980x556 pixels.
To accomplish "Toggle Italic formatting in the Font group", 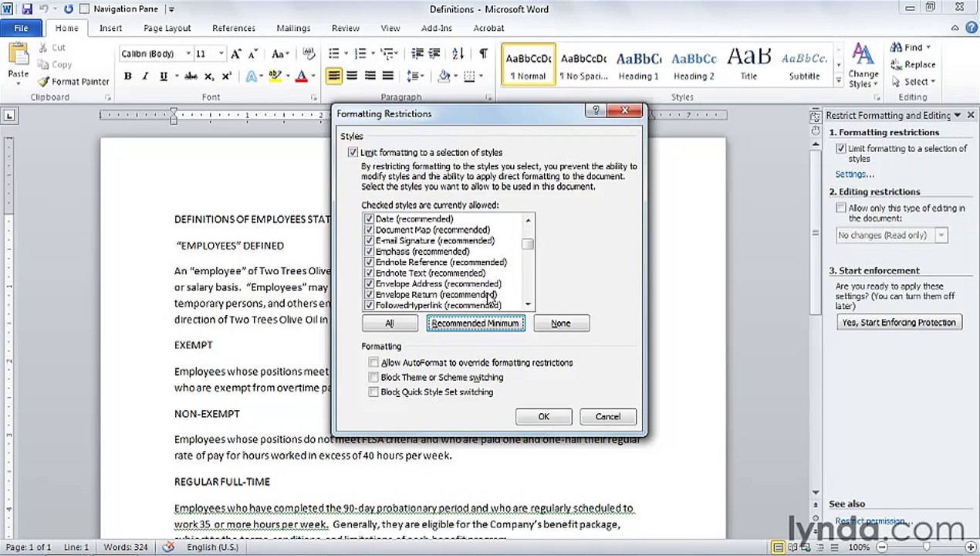I will coord(145,76).
